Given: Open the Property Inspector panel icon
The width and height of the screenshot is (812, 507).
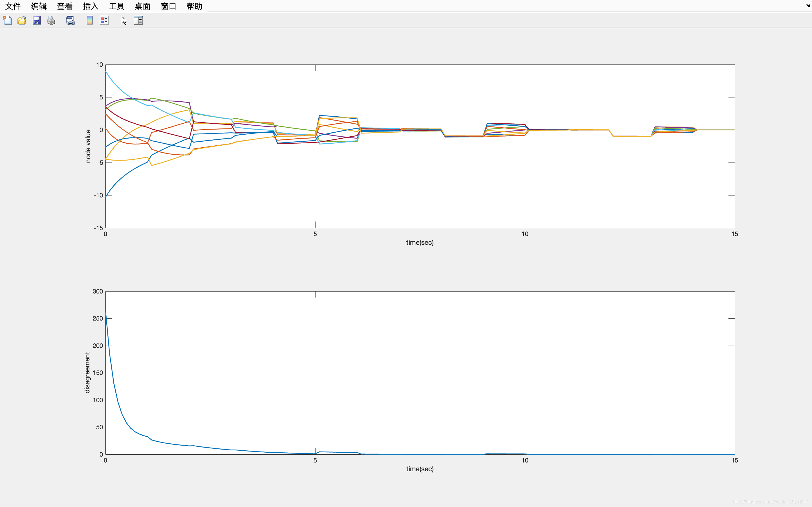Looking at the screenshot, I should [138, 21].
